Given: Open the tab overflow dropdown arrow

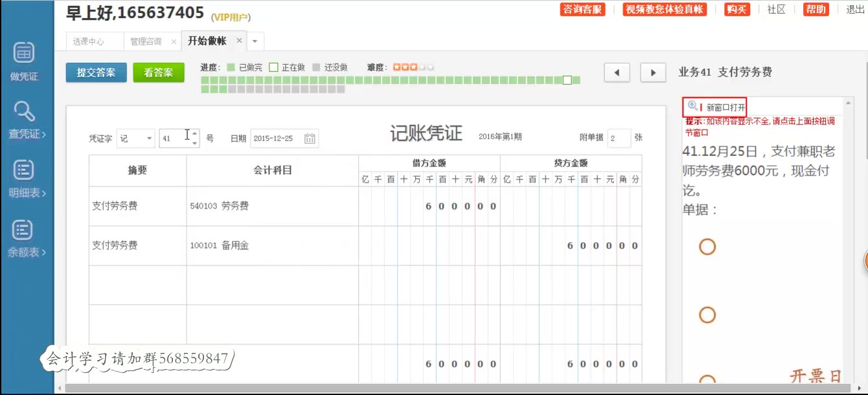Looking at the screenshot, I should point(255,40).
